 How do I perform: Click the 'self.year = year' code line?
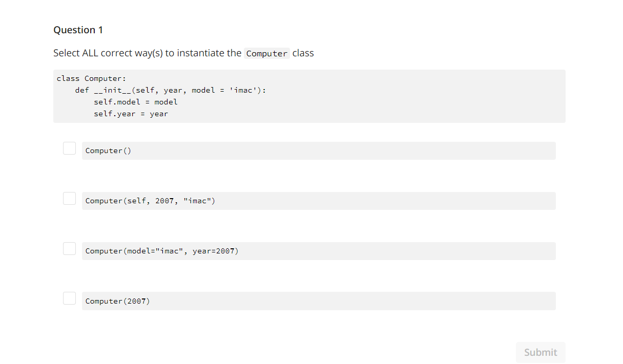coord(131,114)
